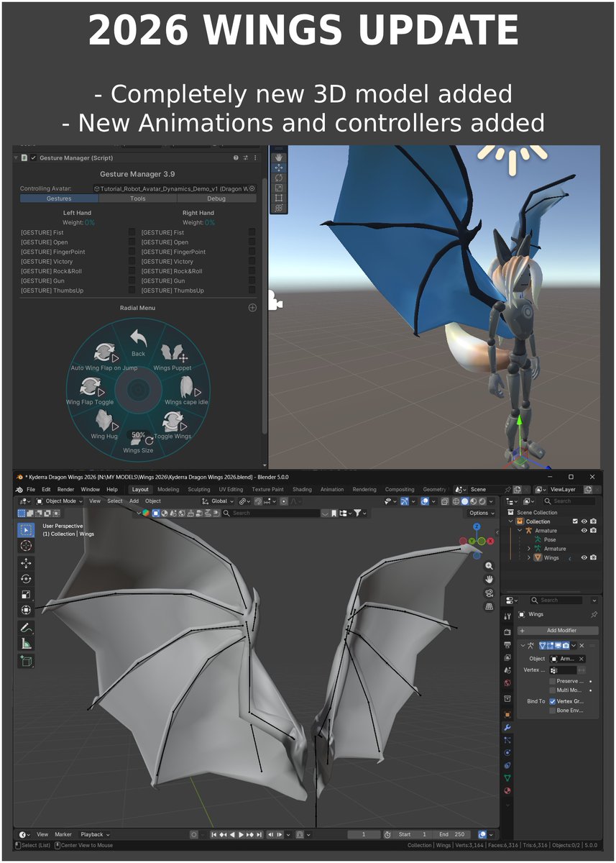
Task: Select Blender's Add Cube tool
Action: tap(26, 661)
